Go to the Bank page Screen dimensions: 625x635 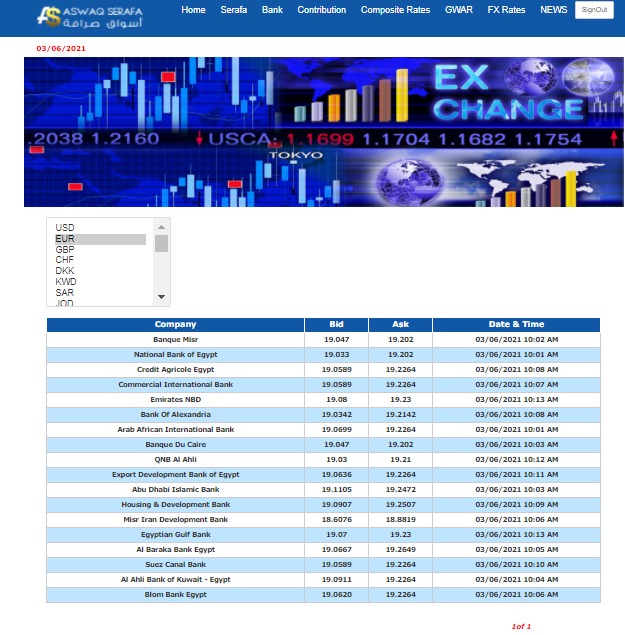(272, 10)
